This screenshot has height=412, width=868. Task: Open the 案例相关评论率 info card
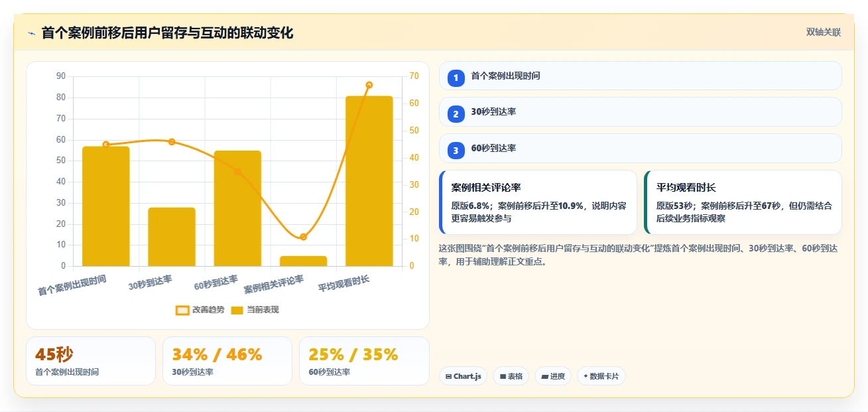coord(538,202)
